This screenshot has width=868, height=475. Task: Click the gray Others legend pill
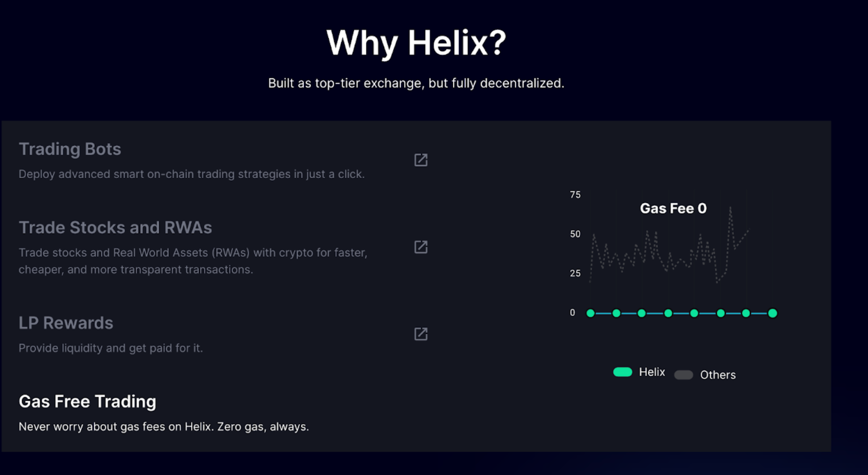[683, 375]
